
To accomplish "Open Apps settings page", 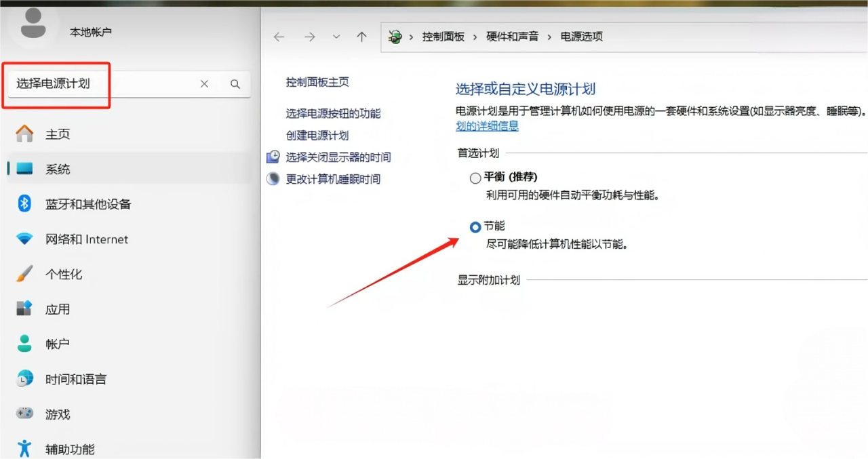I will [57, 309].
